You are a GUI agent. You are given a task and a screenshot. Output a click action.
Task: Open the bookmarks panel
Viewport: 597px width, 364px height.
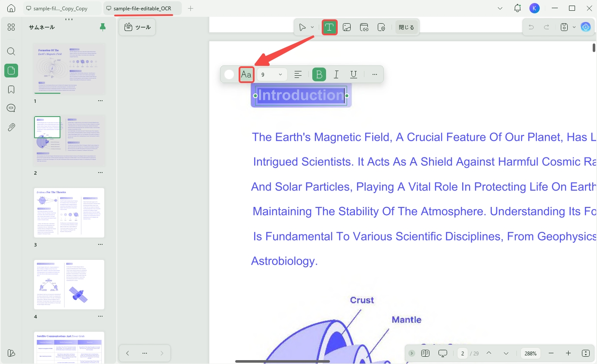click(11, 89)
